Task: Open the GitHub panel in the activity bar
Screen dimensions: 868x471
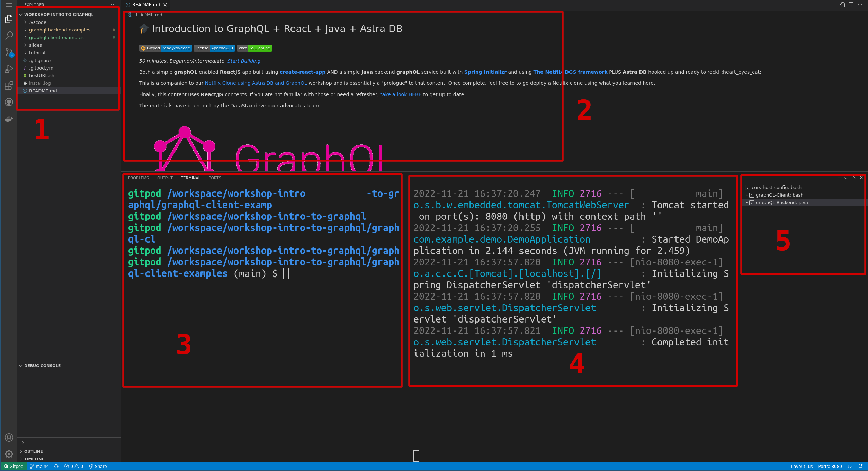Action: click(9, 102)
